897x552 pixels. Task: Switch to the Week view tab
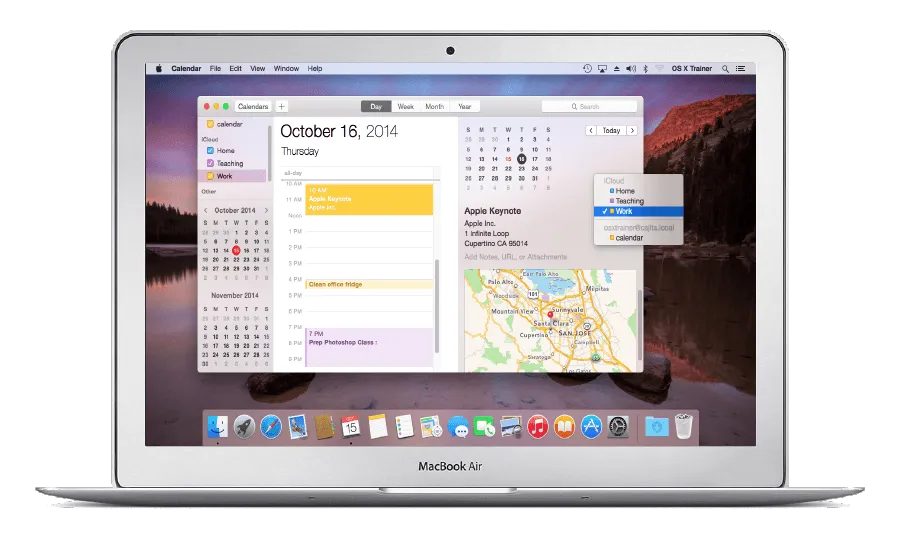pyautogui.click(x=406, y=106)
